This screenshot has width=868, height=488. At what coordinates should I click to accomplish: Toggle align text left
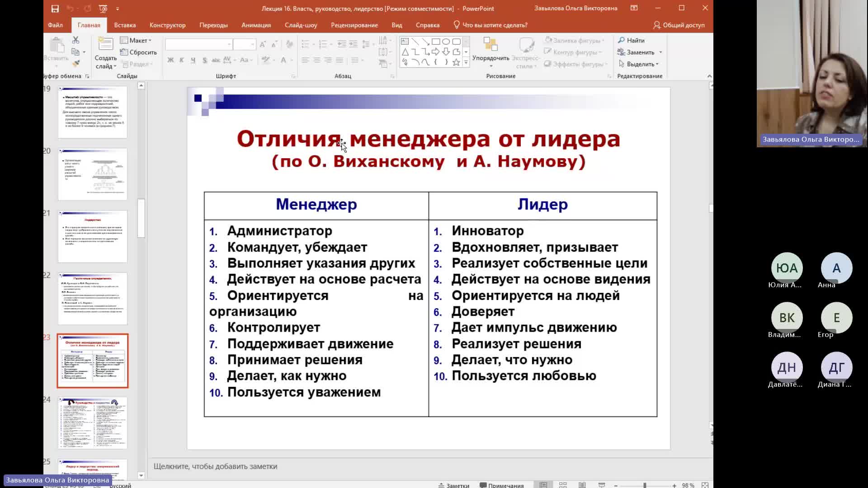[306, 60]
